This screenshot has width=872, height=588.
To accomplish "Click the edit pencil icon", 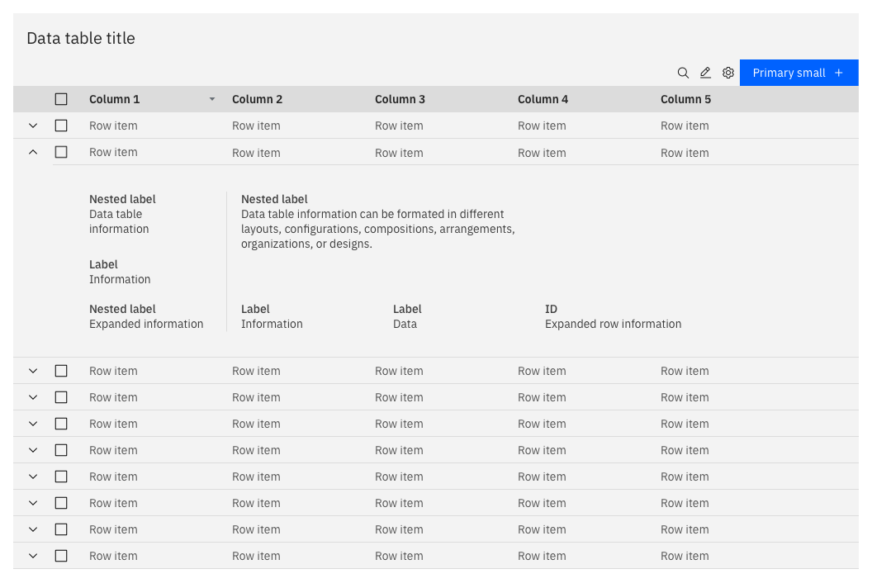I will 705,73.
